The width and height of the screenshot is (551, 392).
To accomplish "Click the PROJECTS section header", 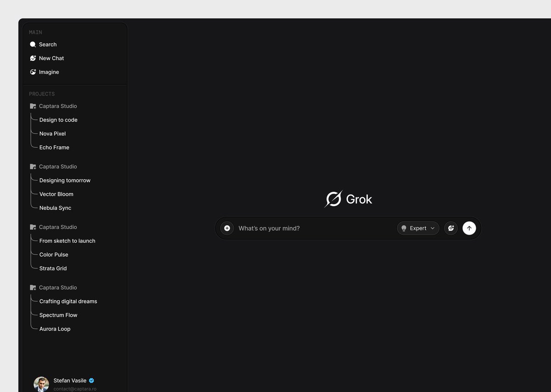I will pyautogui.click(x=42, y=94).
